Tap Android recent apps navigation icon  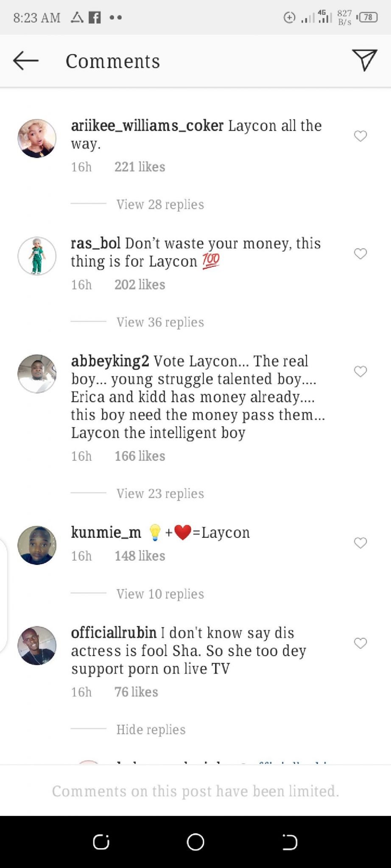tap(101, 842)
